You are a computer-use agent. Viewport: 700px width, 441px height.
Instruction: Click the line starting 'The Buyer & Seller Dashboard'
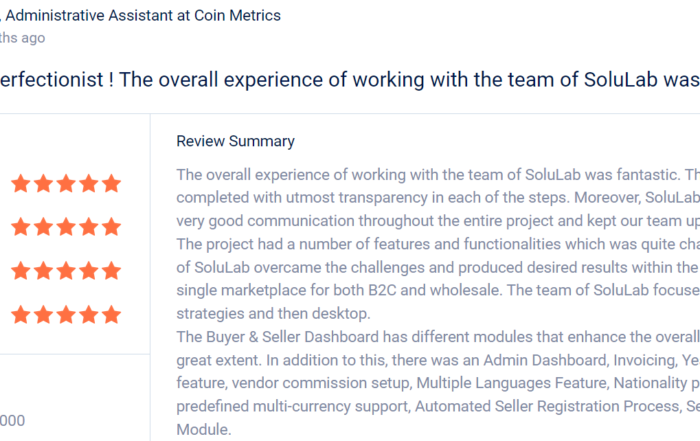click(x=438, y=337)
